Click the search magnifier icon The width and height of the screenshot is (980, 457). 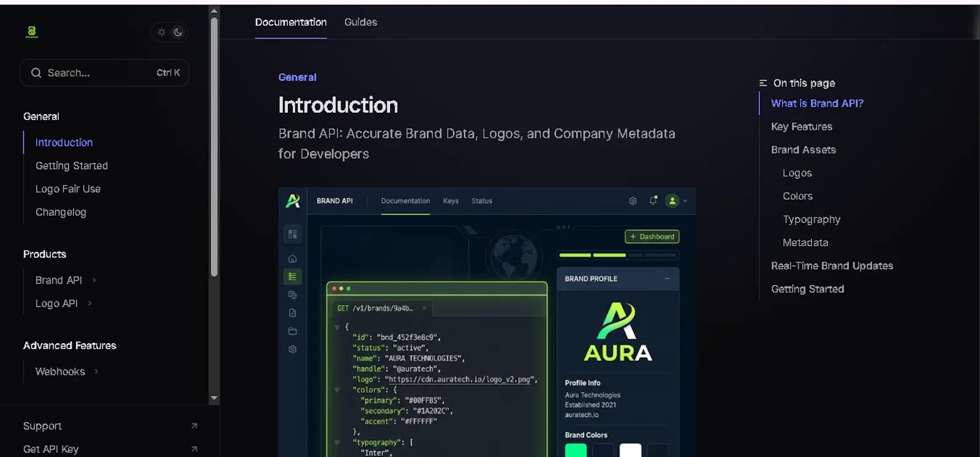tap(36, 73)
